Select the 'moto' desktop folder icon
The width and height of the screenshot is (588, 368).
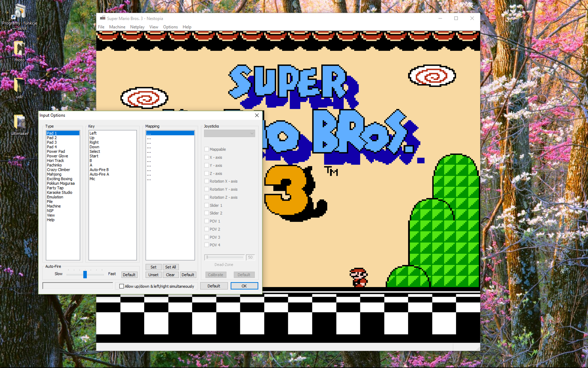[19, 51]
